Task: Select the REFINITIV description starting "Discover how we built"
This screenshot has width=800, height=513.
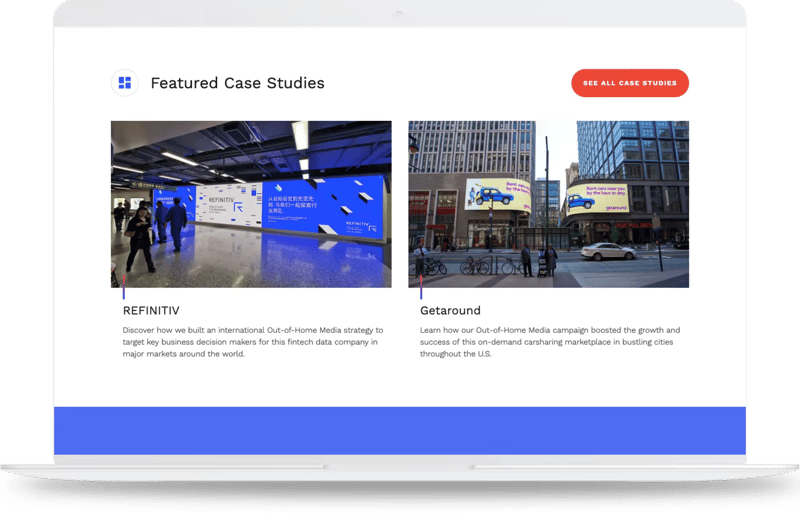Action: (253, 342)
